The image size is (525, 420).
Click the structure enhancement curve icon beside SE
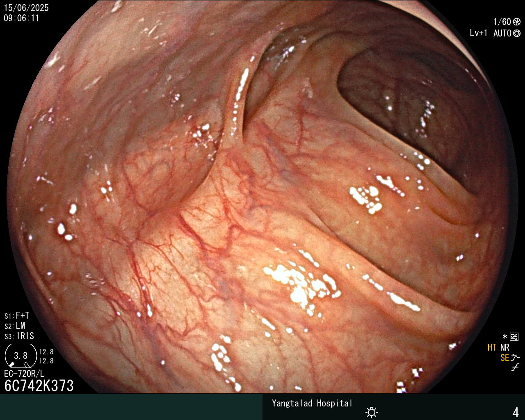pyautogui.click(x=515, y=358)
